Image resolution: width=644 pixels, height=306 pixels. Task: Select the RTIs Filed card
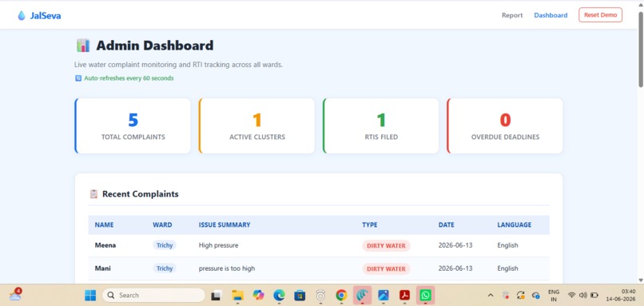click(x=381, y=125)
